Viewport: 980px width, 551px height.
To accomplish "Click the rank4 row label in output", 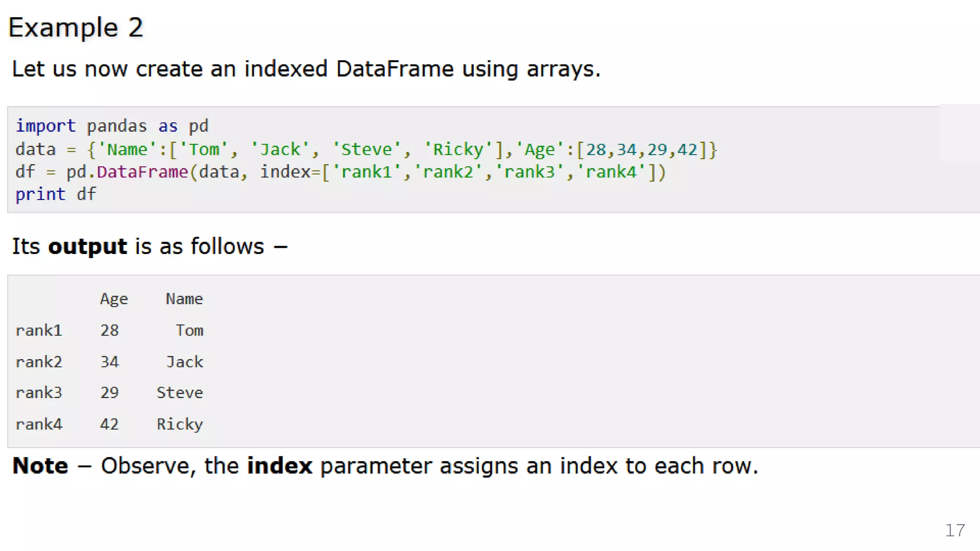I will [39, 424].
